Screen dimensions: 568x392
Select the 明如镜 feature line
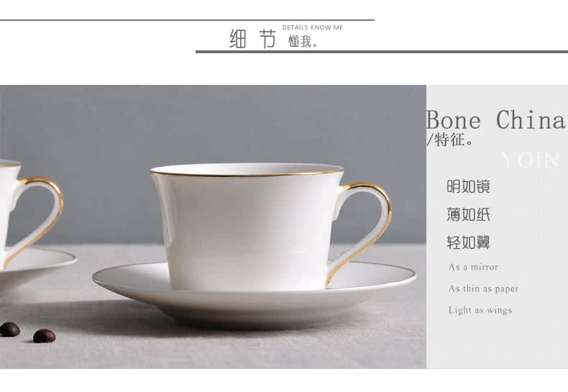[x=468, y=186]
